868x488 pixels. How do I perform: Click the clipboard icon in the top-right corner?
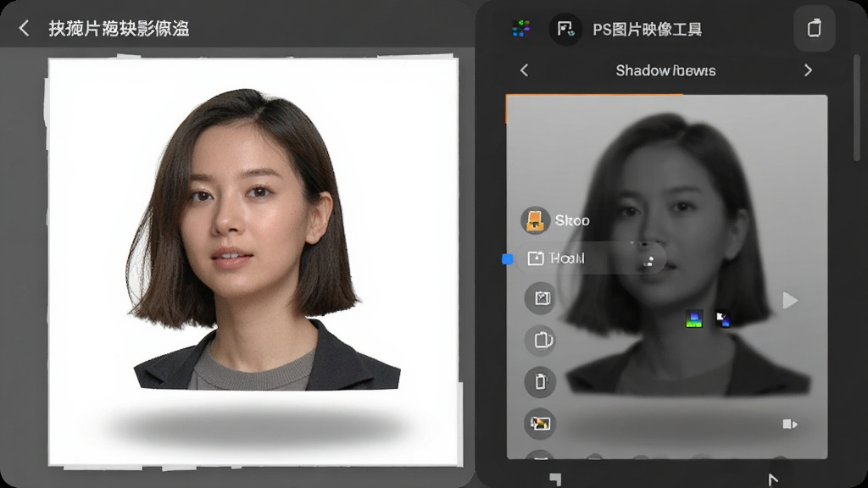(x=814, y=28)
